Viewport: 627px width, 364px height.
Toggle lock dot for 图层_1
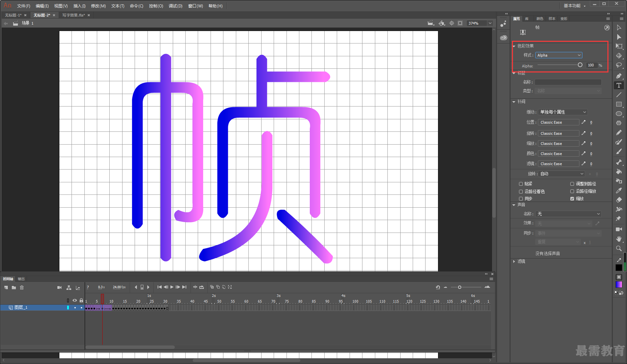81,307
